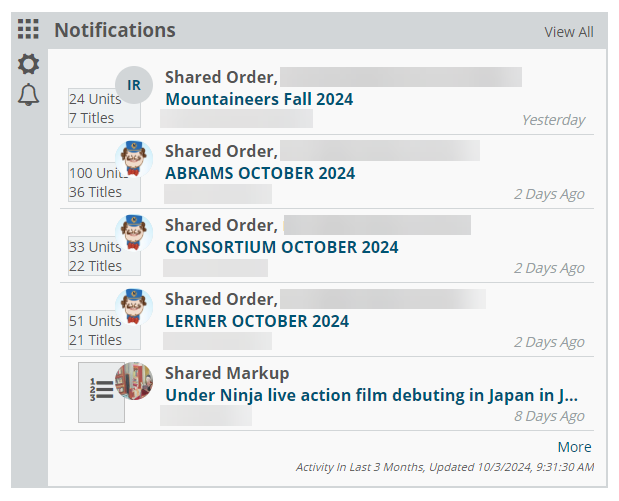Open CONSORTIUM OCTOBER 2024 order
This screenshot has height=501, width=619.
(282, 248)
